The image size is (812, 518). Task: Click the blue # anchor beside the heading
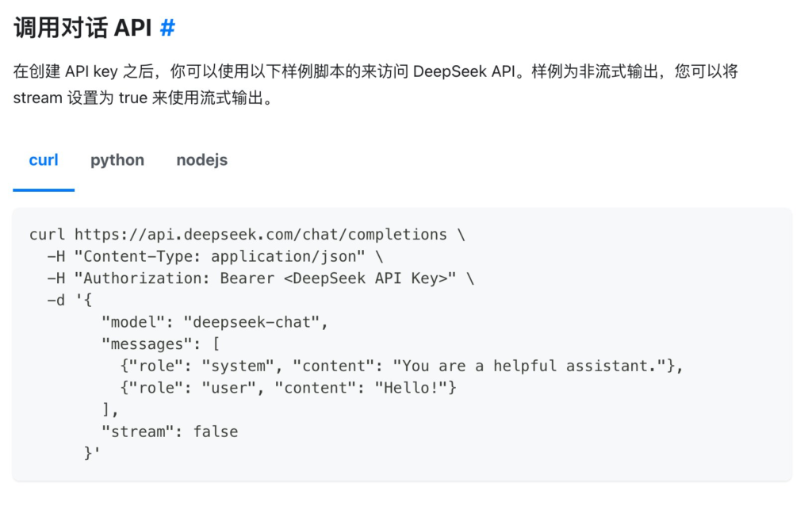click(x=167, y=28)
